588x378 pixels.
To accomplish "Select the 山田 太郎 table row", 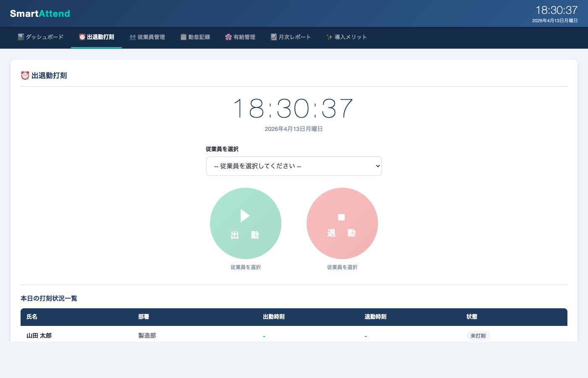I will pos(168,336).
